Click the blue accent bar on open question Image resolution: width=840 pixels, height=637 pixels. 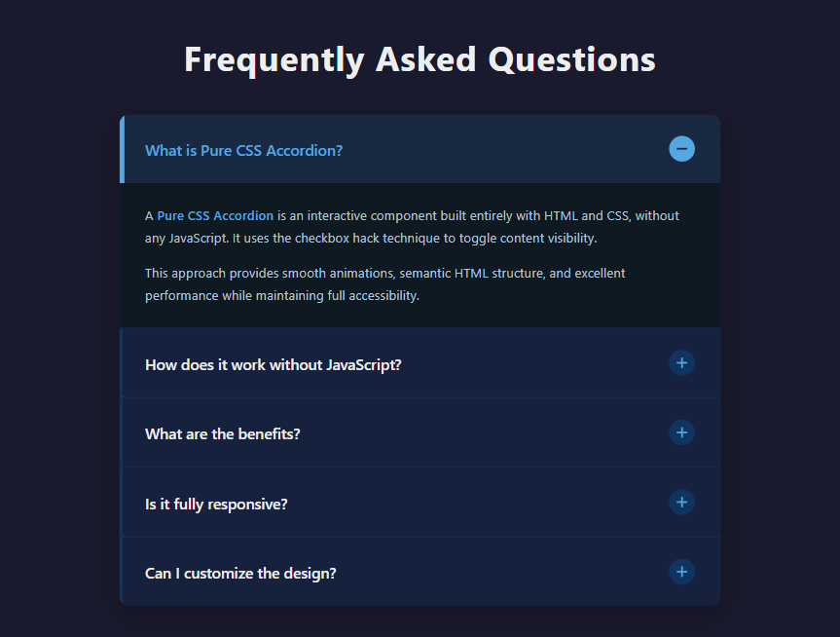click(x=122, y=149)
